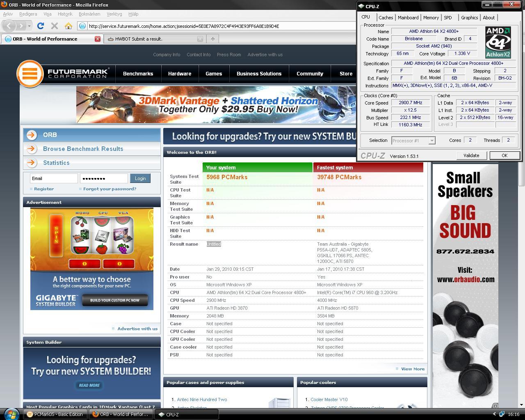Click the Advertise with us top link
The image size is (525, 420).
coord(265,55)
